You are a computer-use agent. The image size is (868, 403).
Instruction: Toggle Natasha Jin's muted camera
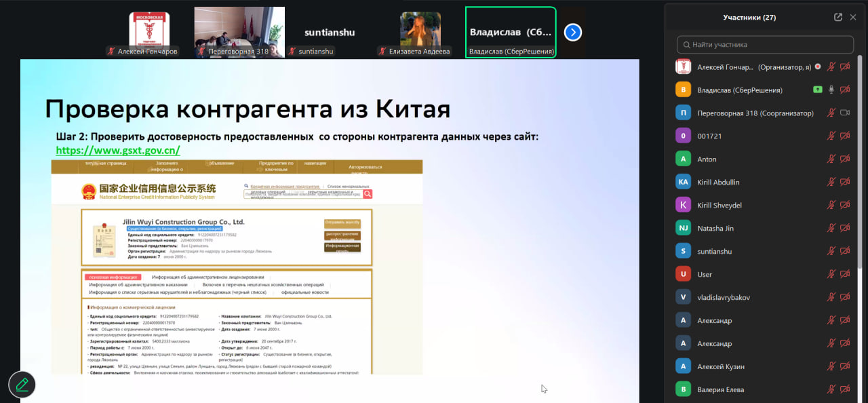(845, 228)
